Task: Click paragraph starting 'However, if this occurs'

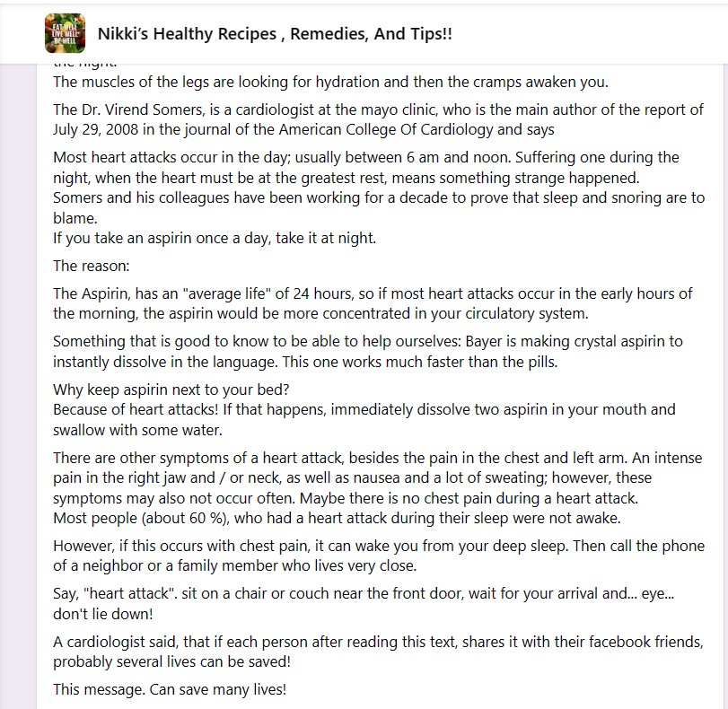Action: pyautogui.click(x=379, y=556)
